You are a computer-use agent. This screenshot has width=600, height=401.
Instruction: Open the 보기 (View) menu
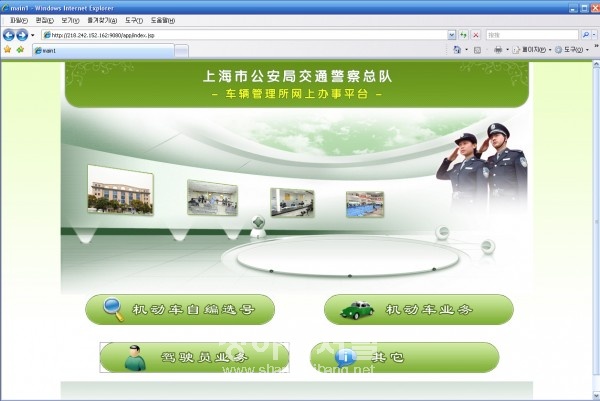pyautogui.click(x=70, y=20)
